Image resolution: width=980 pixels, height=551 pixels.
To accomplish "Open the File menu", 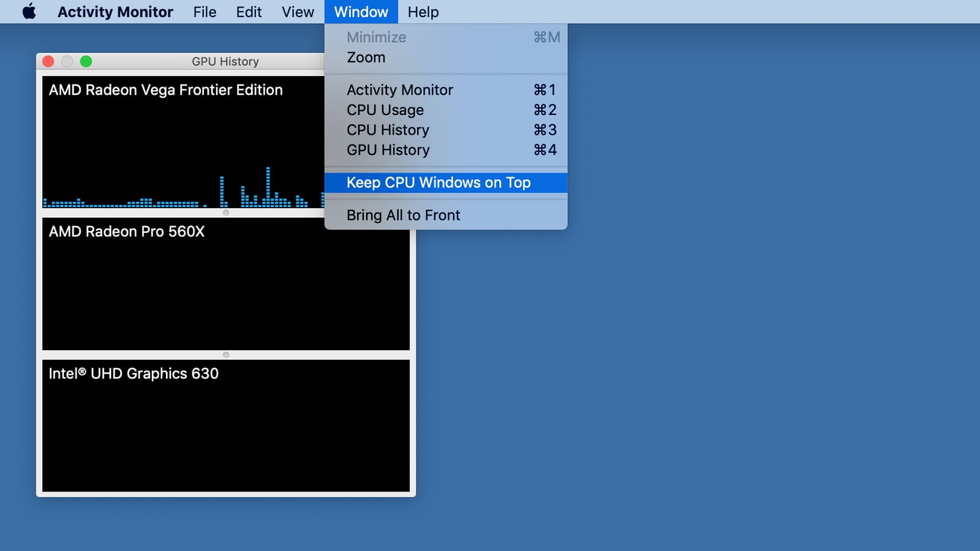I will (205, 12).
